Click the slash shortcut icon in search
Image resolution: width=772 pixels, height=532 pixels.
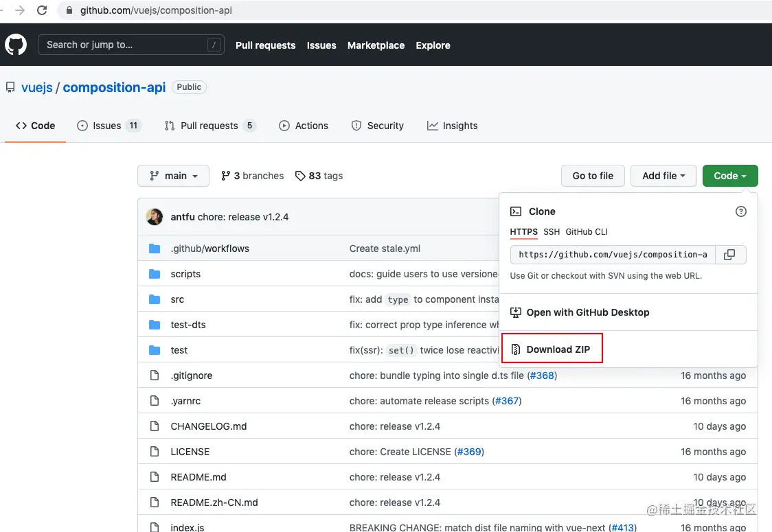pos(214,45)
